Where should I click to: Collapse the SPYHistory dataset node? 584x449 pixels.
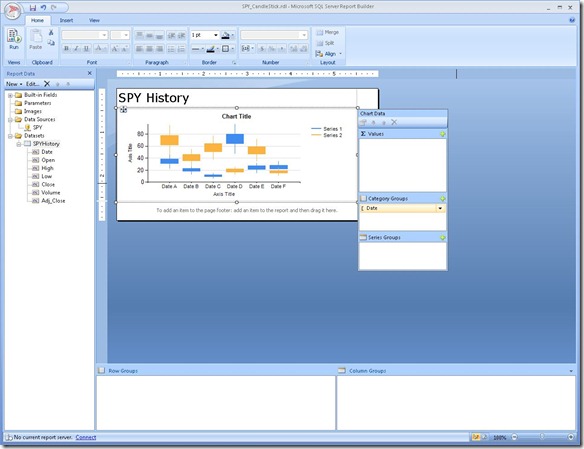(18, 144)
